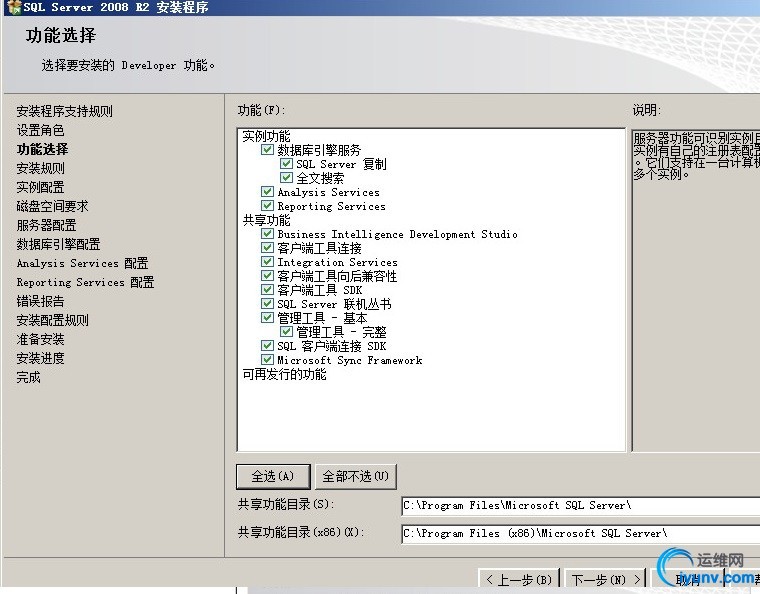Select Analysis Services 配置 step in sidebar
Screen dimensions: 760x594
click(x=82, y=263)
